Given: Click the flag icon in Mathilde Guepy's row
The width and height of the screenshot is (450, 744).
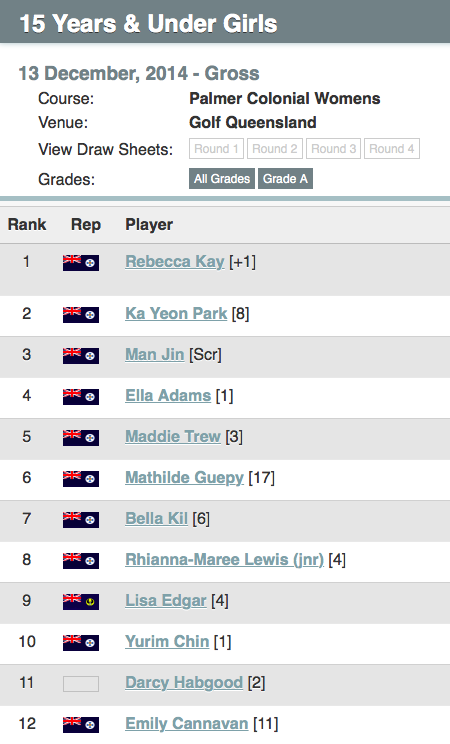Looking at the screenshot, I should (x=81, y=479).
